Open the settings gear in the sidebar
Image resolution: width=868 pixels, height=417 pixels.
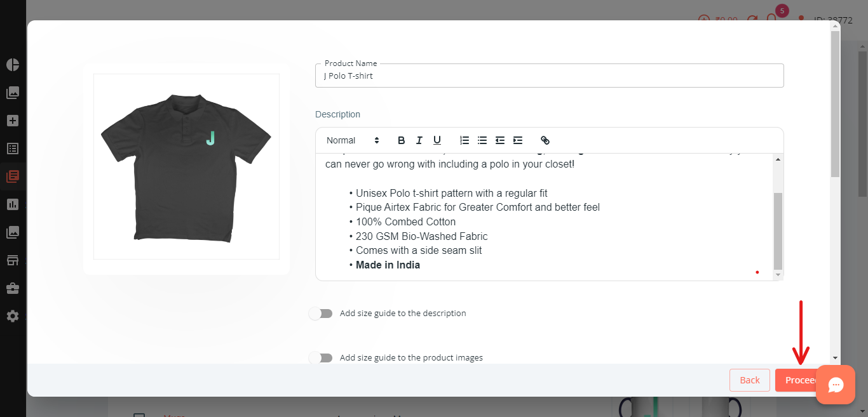click(x=13, y=315)
